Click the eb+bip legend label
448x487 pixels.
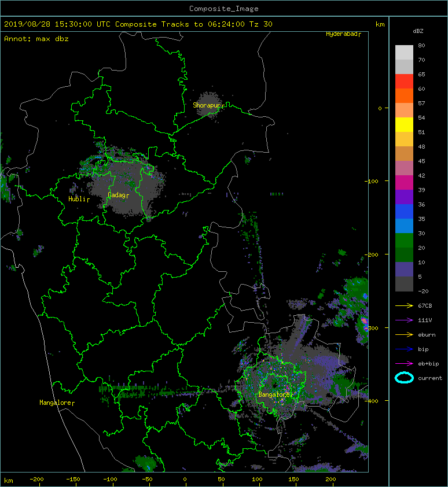[428, 364]
